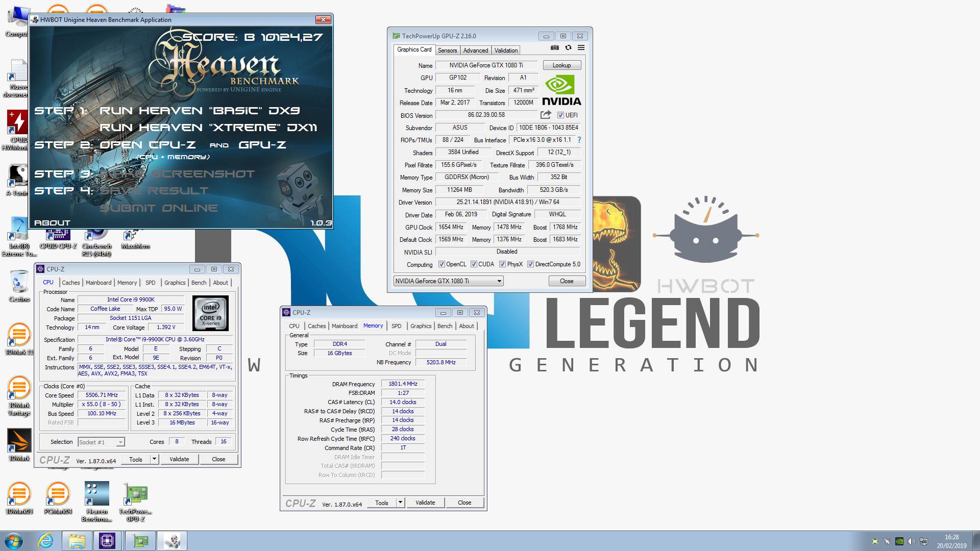Click Close in Memory CPU-Z window
The image size is (980, 551).
click(464, 503)
